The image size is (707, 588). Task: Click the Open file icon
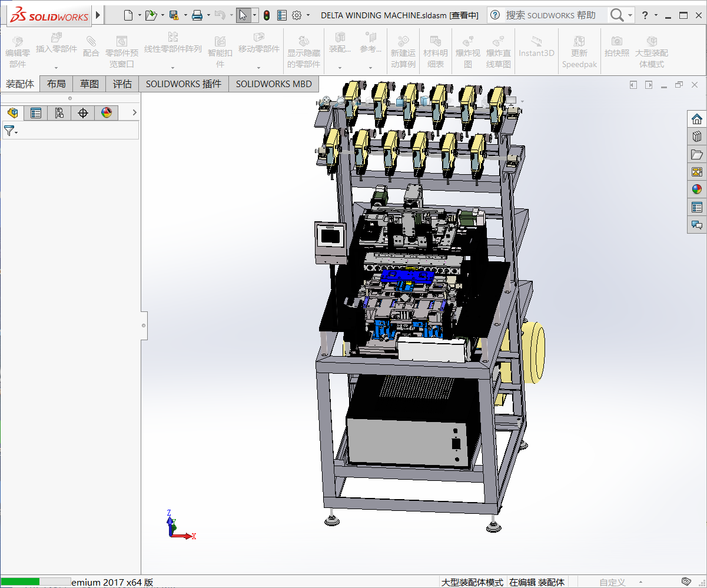tap(151, 15)
